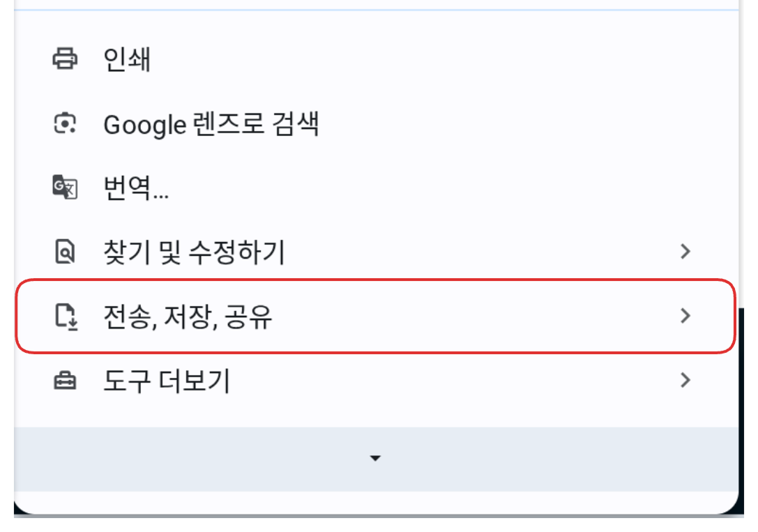
Task: Click the toolbox icon beside 도구 더보기
Action: click(x=65, y=381)
